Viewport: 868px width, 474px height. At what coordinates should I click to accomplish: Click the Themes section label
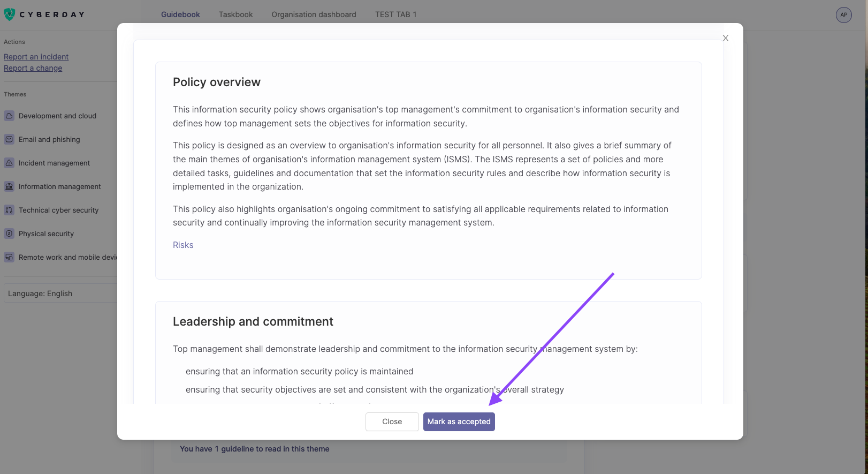15,94
